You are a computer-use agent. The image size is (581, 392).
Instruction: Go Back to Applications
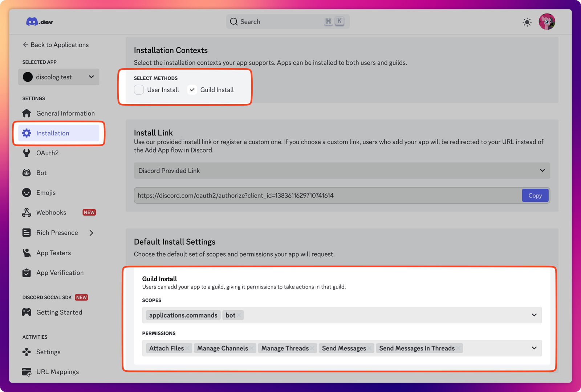pyautogui.click(x=56, y=45)
